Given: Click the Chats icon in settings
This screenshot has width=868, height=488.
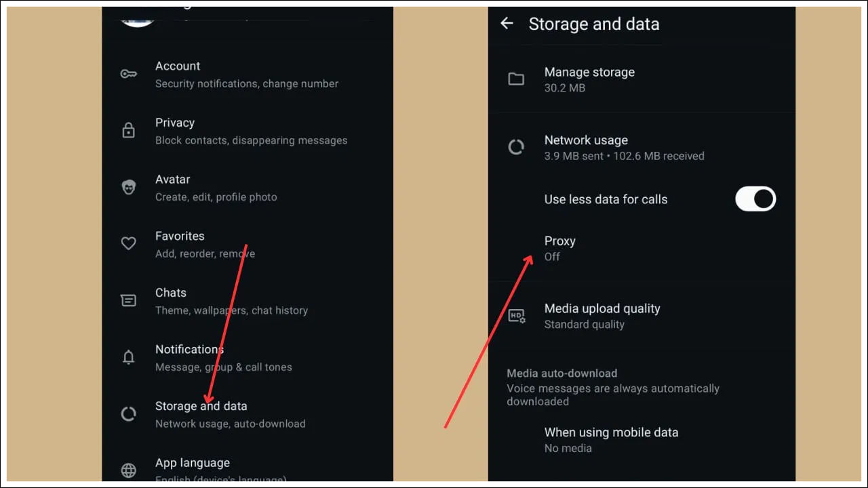Looking at the screenshot, I should pyautogui.click(x=128, y=300).
